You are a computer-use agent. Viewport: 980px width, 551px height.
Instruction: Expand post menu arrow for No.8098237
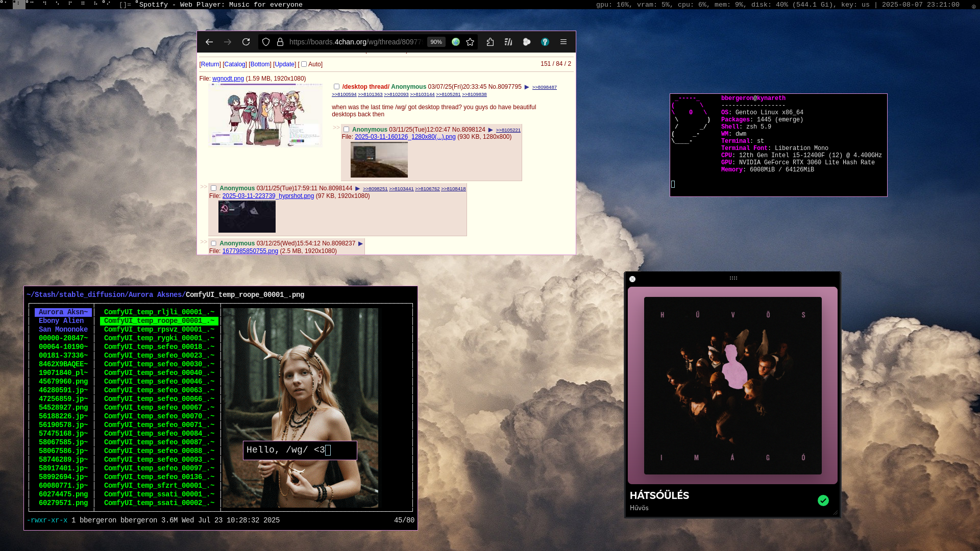click(360, 244)
